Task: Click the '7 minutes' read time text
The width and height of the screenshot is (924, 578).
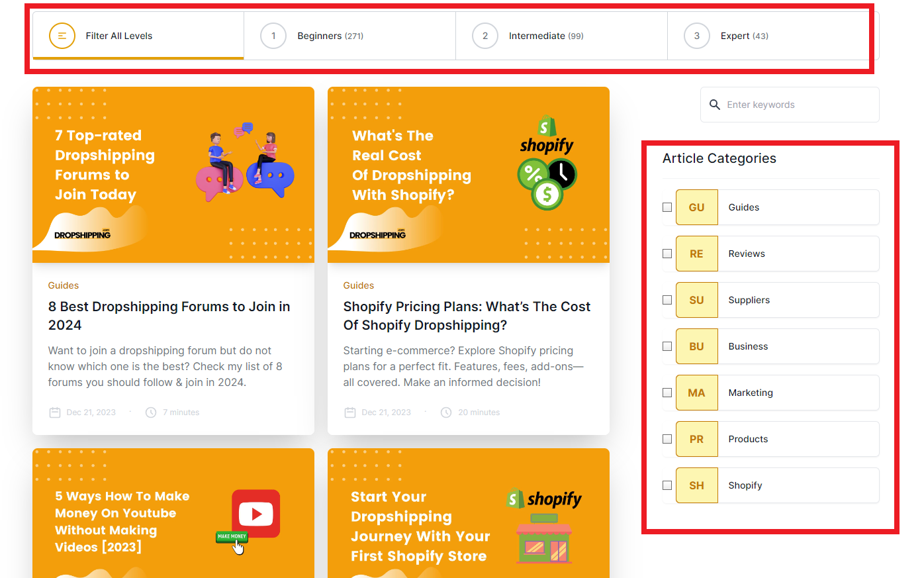Action: click(181, 412)
